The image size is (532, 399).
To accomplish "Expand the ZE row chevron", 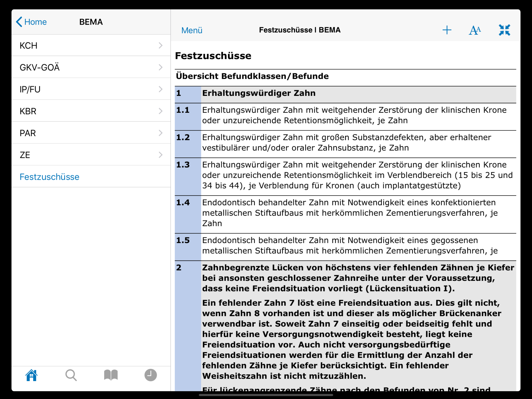I will (161, 155).
